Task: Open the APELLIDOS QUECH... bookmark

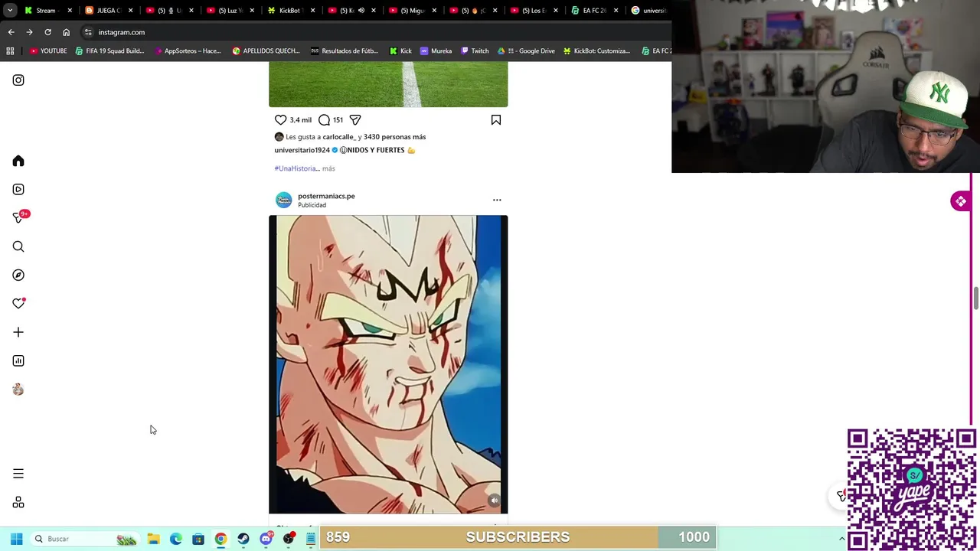Action: pos(266,51)
